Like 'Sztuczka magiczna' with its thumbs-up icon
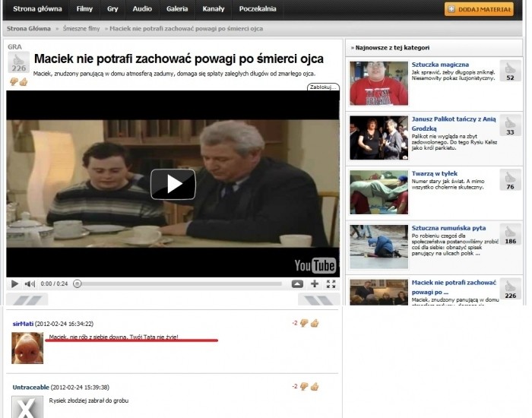 tap(510, 66)
